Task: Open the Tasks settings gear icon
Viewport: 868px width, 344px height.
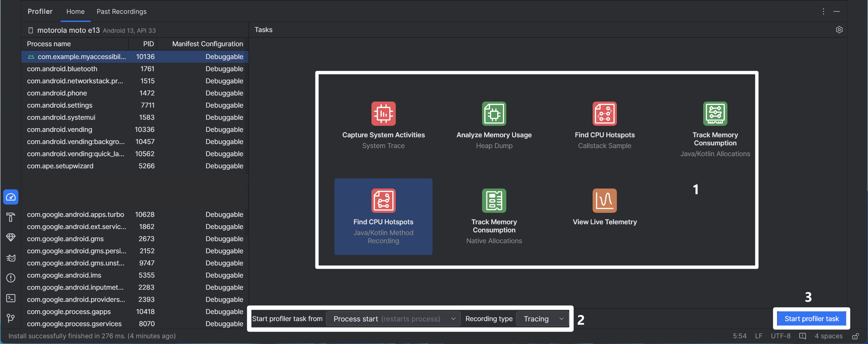Action: (x=839, y=30)
